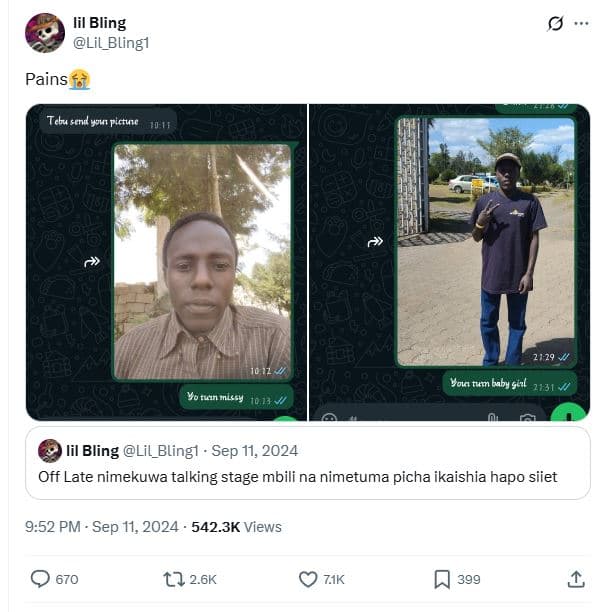Screen dimensions: 606x612
Task: Open the @Lil_Bling1 handle link
Action: pyautogui.click(x=111, y=43)
